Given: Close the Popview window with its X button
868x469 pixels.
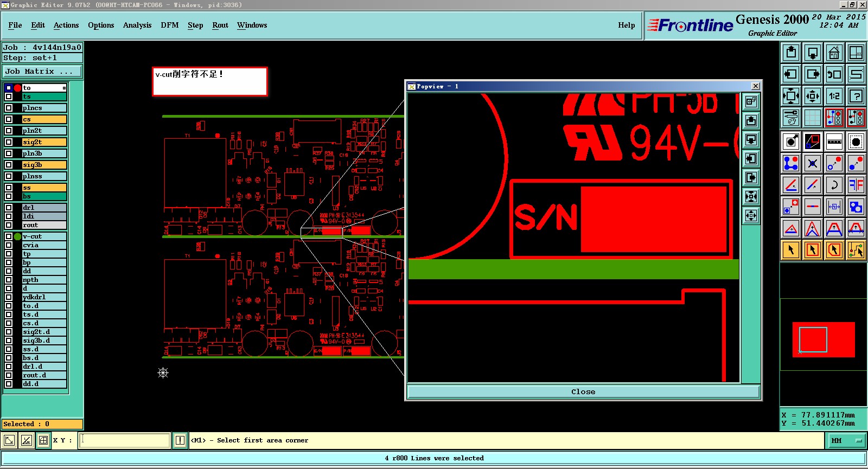Looking at the screenshot, I should pyautogui.click(x=755, y=86).
